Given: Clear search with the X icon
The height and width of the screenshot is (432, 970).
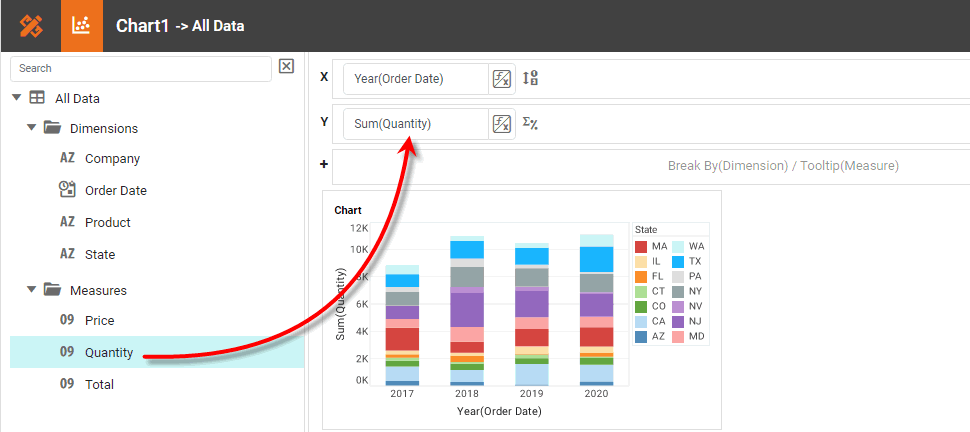Looking at the screenshot, I should [286, 67].
